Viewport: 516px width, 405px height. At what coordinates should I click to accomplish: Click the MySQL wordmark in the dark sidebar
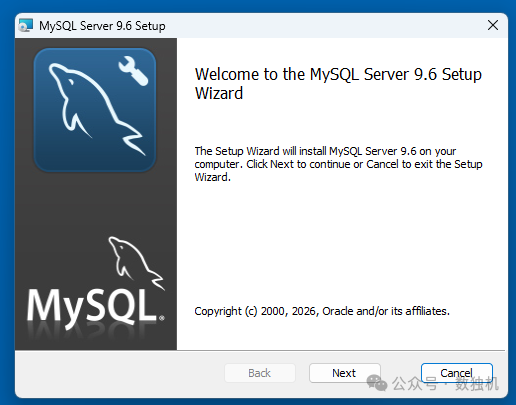pyautogui.click(x=92, y=307)
